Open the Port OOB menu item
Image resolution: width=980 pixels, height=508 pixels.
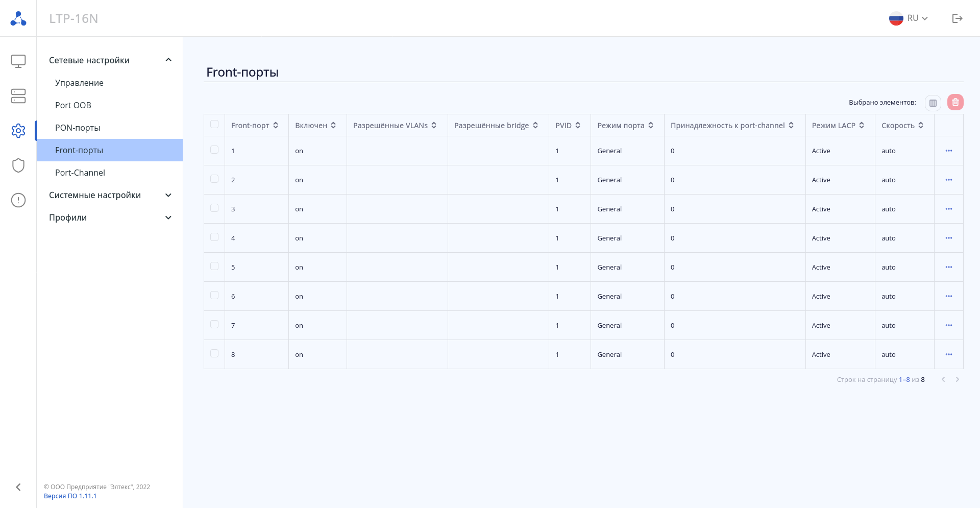pyautogui.click(x=110, y=105)
